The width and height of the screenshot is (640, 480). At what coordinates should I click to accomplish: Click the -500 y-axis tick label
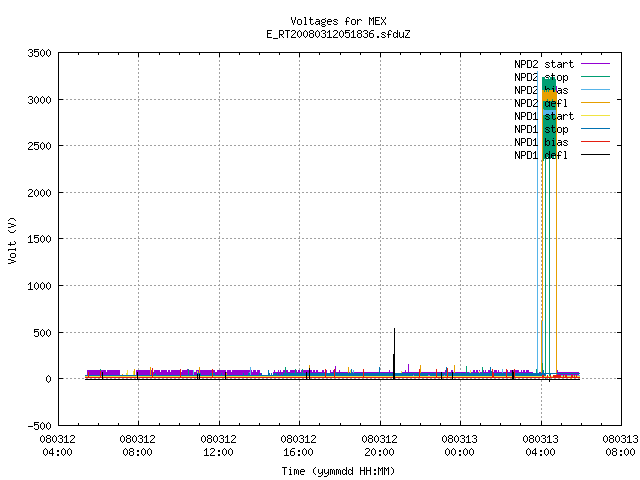click(x=40, y=426)
